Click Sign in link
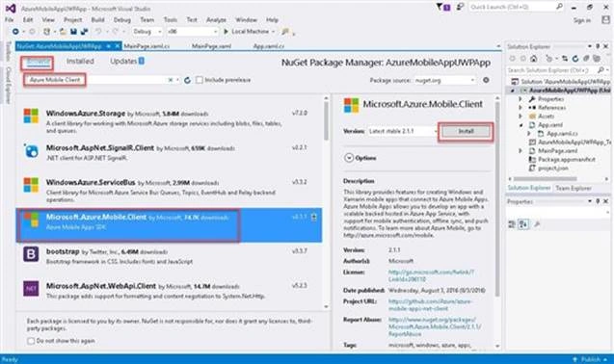This screenshot has width=614, height=364. pyautogui.click(x=582, y=20)
